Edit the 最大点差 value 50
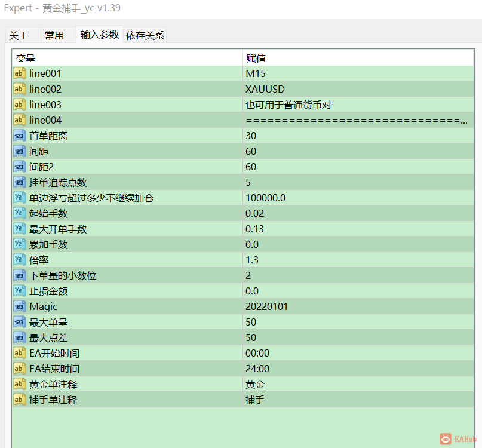 click(x=358, y=337)
